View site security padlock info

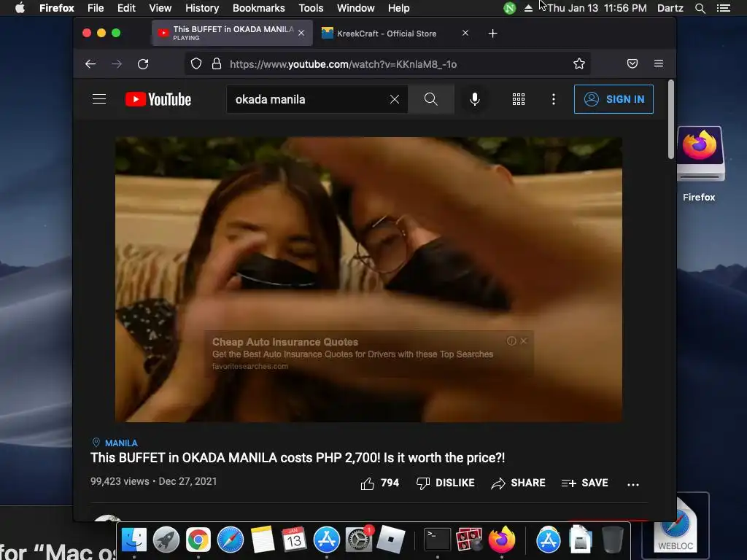(216, 64)
